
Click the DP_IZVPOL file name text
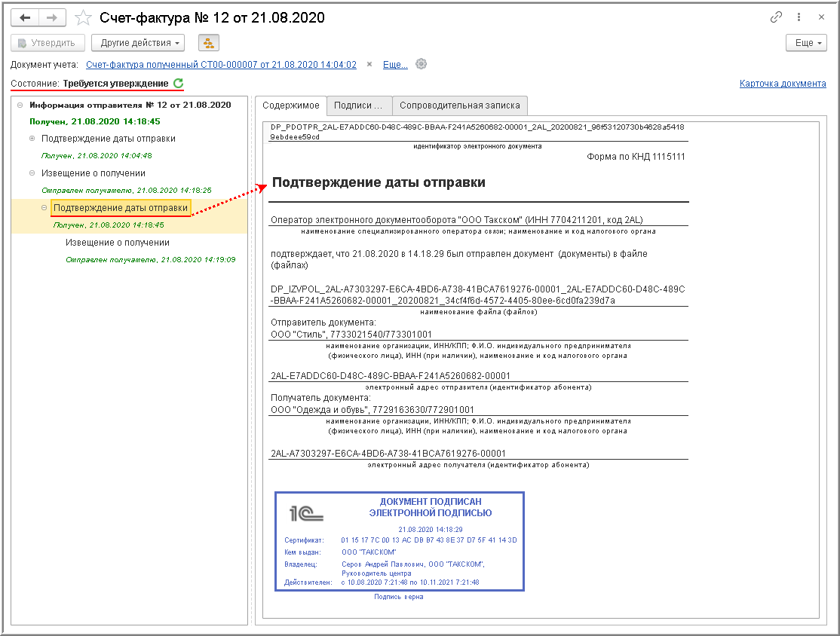click(478, 295)
